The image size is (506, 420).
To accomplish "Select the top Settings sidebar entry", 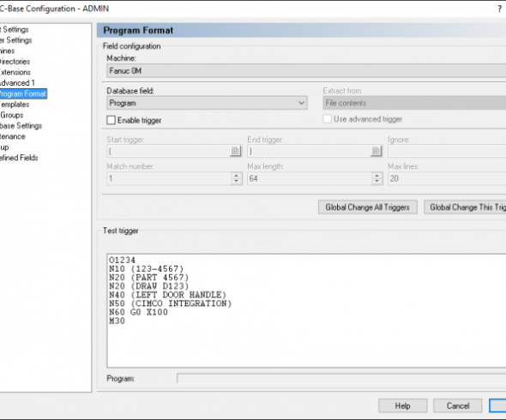I will 15,30.
